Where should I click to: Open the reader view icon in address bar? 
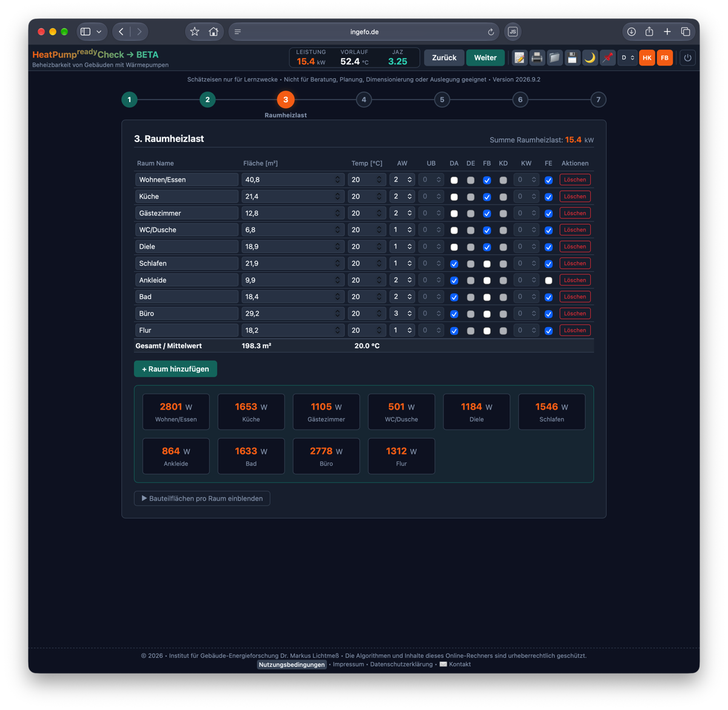pos(238,32)
